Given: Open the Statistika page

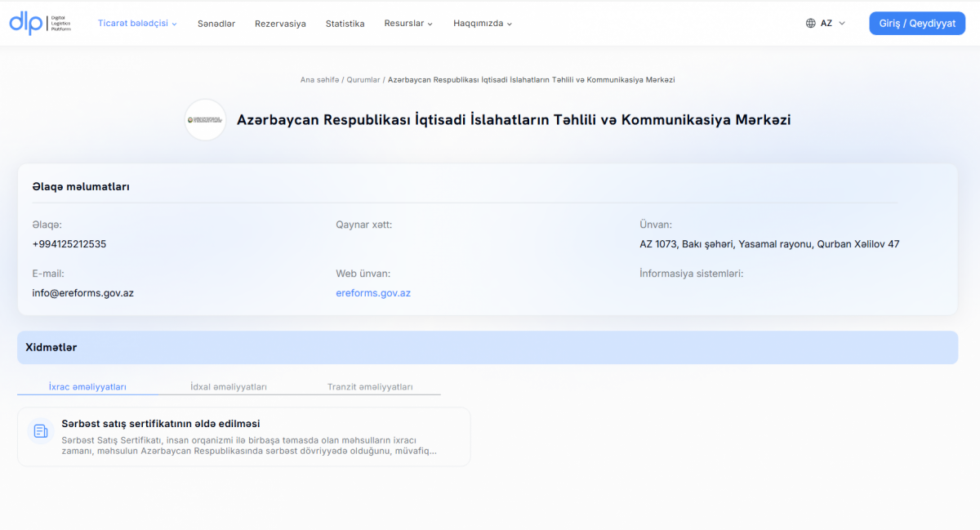Looking at the screenshot, I should click(x=345, y=24).
